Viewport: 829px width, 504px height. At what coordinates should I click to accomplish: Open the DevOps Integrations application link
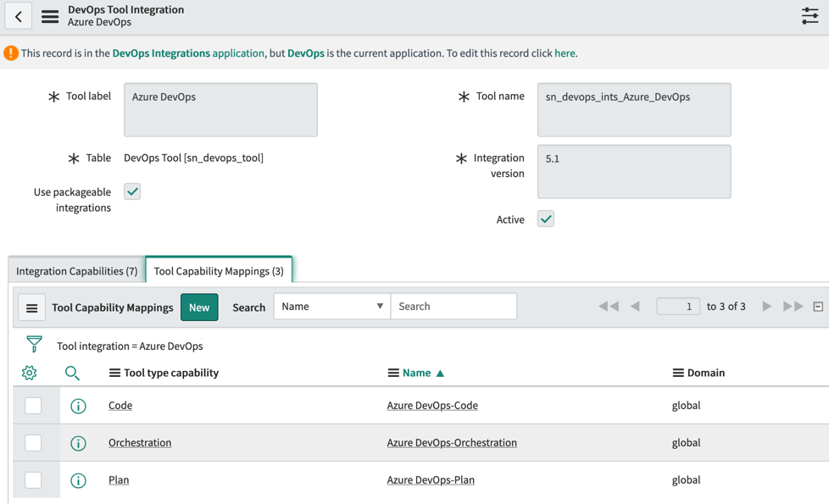[188, 53]
